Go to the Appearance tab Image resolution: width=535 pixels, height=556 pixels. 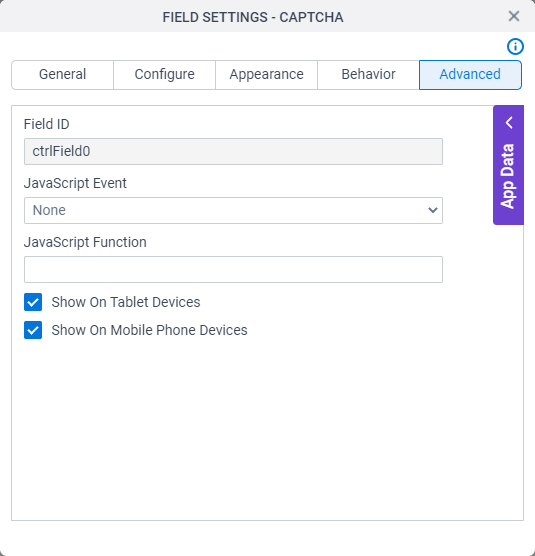pyautogui.click(x=266, y=75)
